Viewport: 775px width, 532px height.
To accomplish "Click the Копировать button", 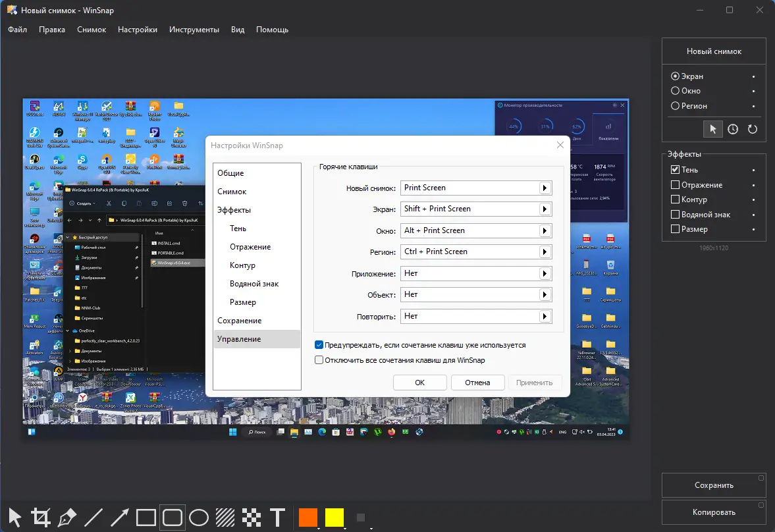I will pos(714,512).
